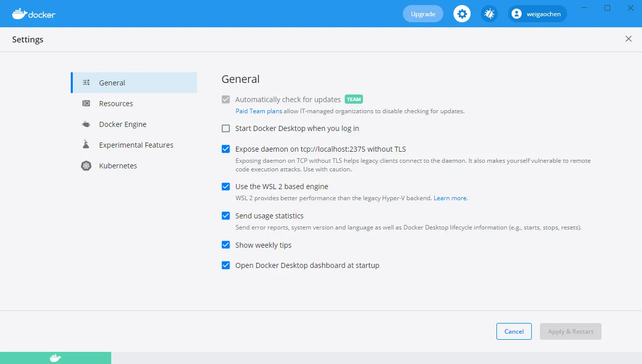Click the Upgrade button
The height and width of the screenshot is (364, 642).
tap(423, 14)
